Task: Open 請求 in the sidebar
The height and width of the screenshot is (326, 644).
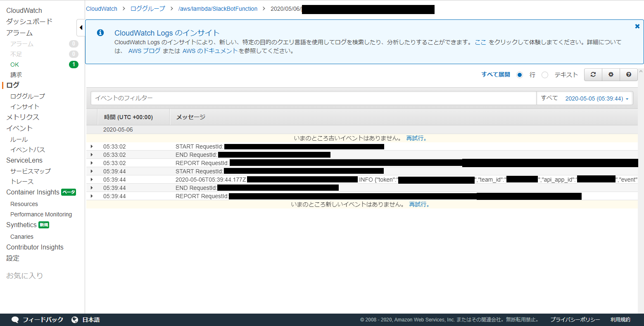Action: coord(16,75)
